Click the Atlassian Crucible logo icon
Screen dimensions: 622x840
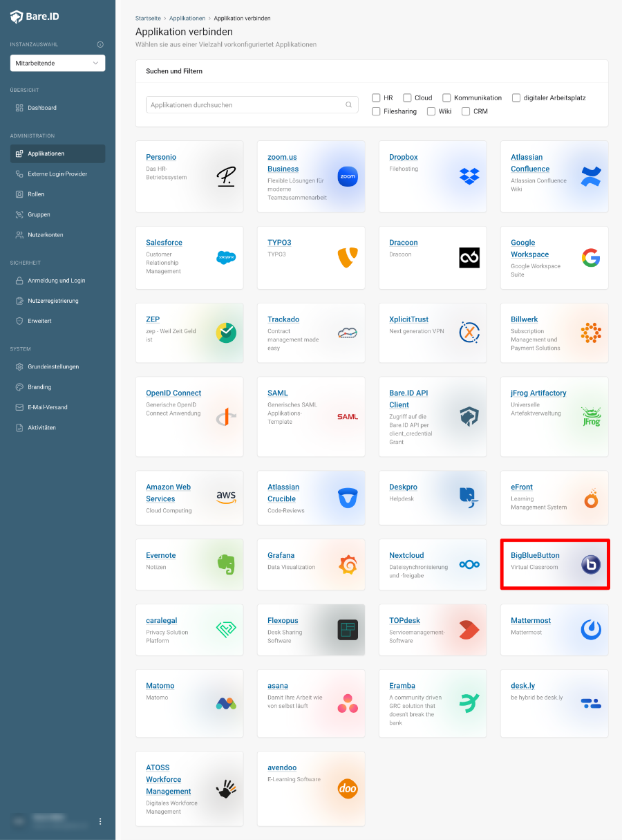348,498
